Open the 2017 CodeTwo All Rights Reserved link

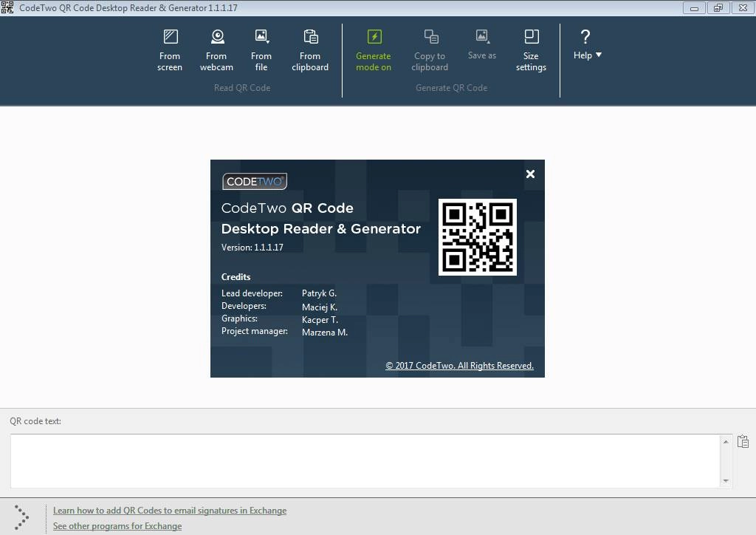(x=459, y=366)
